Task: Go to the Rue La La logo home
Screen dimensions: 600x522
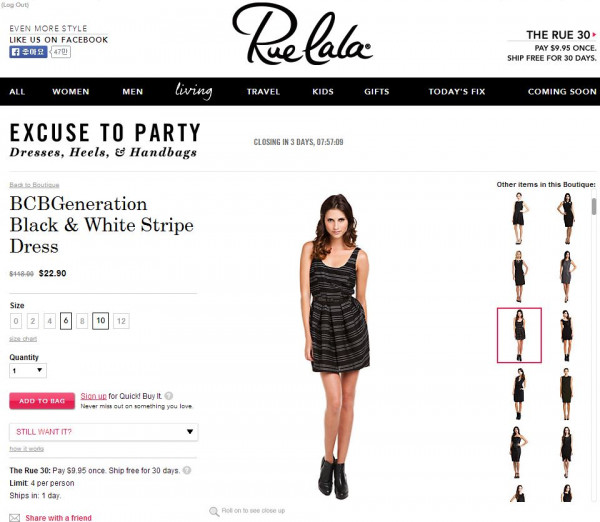Action: click(x=302, y=34)
